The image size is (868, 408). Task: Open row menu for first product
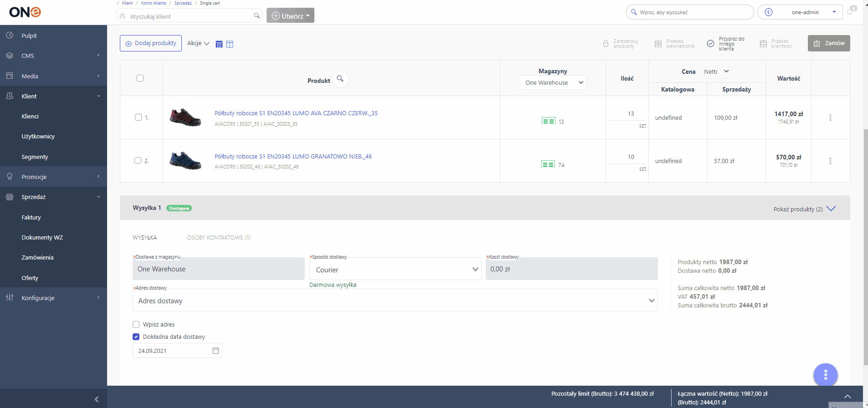[x=830, y=117]
